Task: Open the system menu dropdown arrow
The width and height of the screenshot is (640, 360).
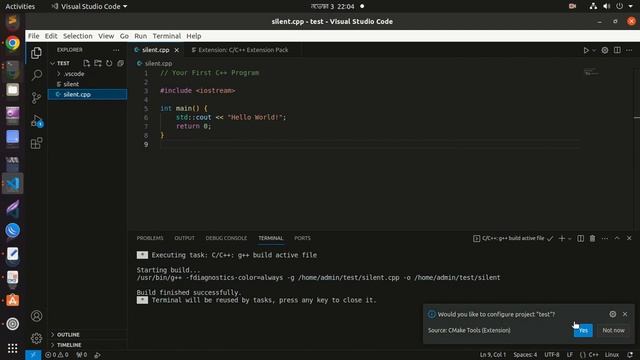Action: coord(630,7)
